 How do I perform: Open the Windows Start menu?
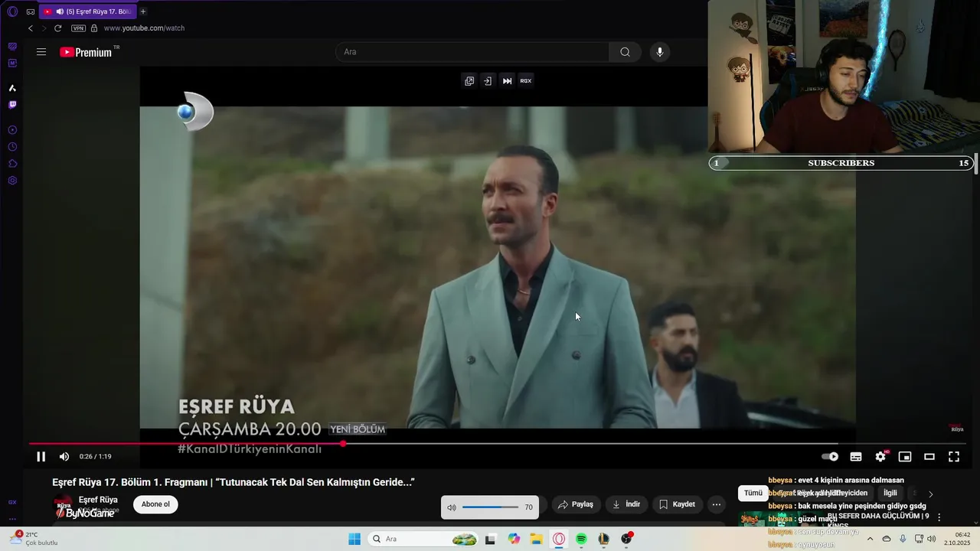click(354, 540)
